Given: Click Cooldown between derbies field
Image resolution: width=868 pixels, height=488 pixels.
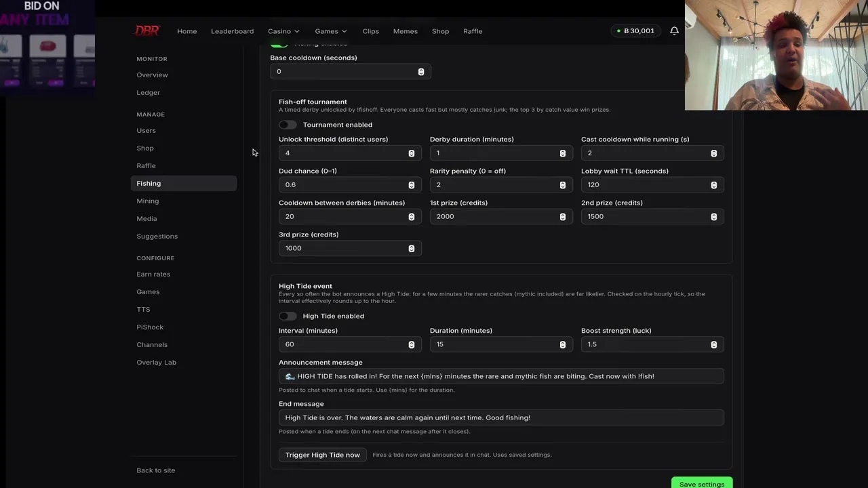Looking at the screenshot, I should 350,216.
